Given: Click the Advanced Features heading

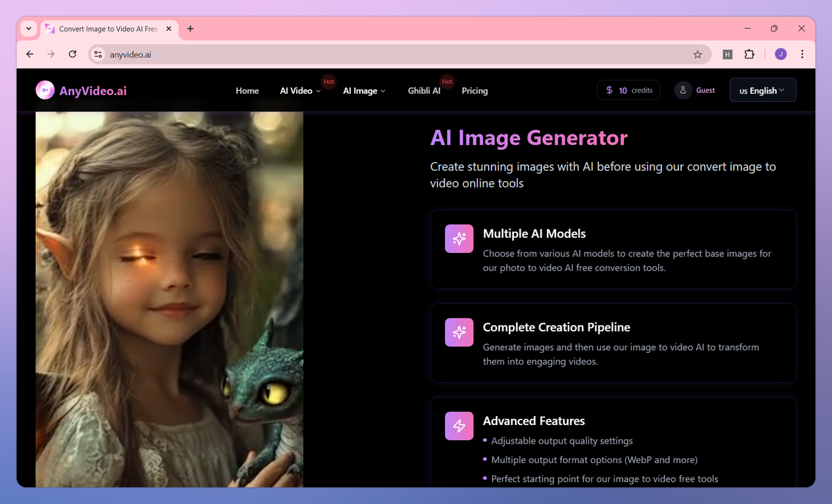Looking at the screenshot, I should (534, 421).
